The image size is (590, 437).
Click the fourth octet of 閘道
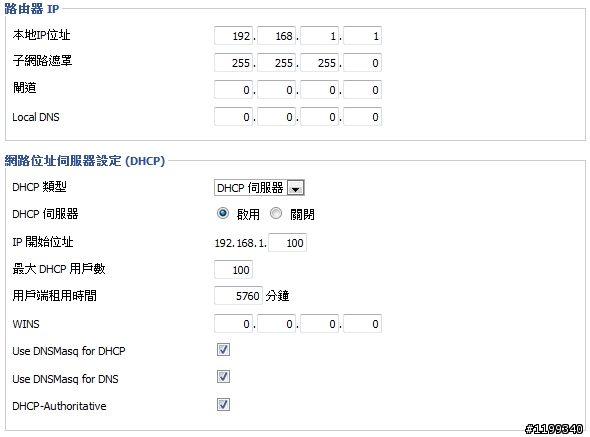(x=362, y=90)
